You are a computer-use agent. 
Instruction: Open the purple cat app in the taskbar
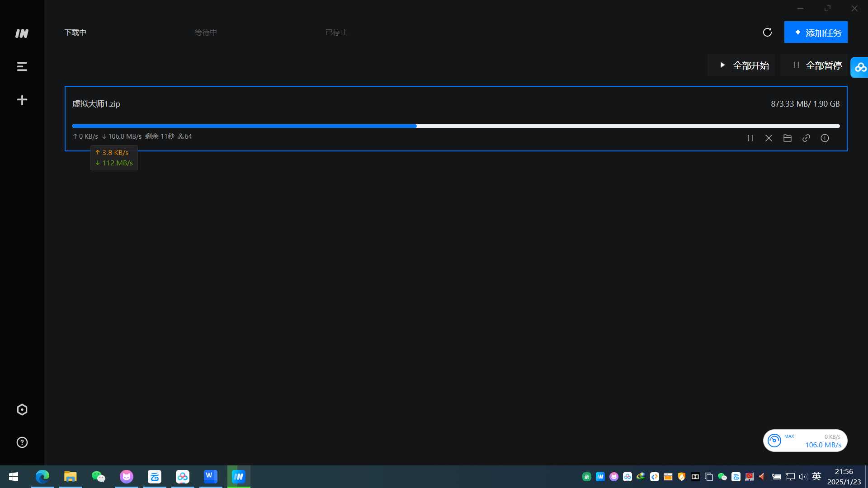coord(127,477)
